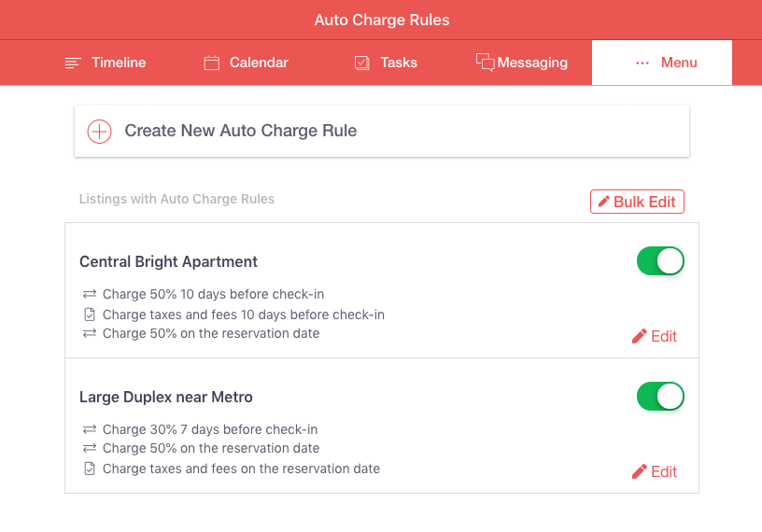Click document icon beside taxes and fees 10 days
The width and height of the screenshot is (762, 532).
click(90, 315)
